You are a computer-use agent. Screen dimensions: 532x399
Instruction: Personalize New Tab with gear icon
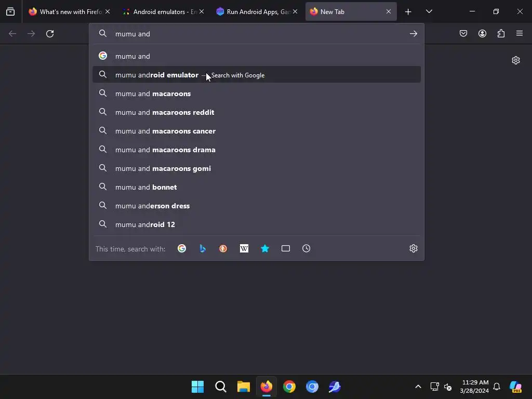[516, 60]
